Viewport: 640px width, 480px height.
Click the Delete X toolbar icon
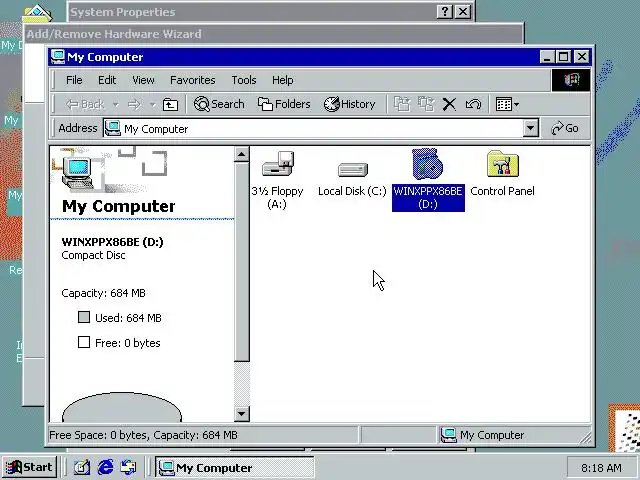(449, 104)
